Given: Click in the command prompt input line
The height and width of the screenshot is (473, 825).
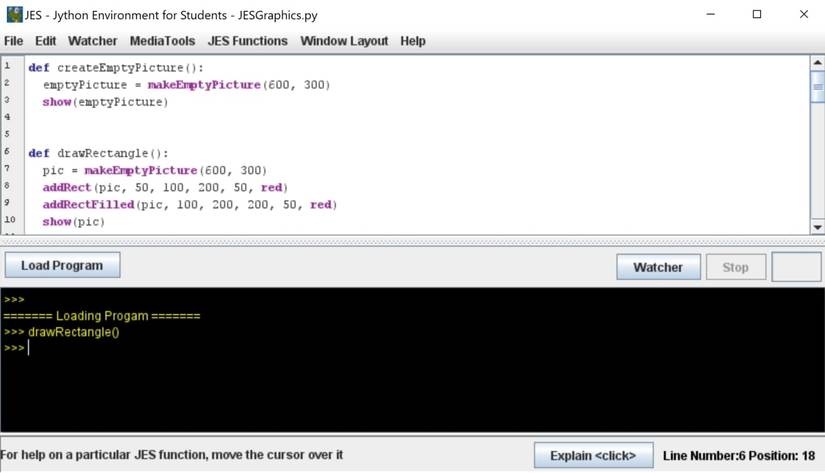Looking at the screenshot, I should 410,348.
